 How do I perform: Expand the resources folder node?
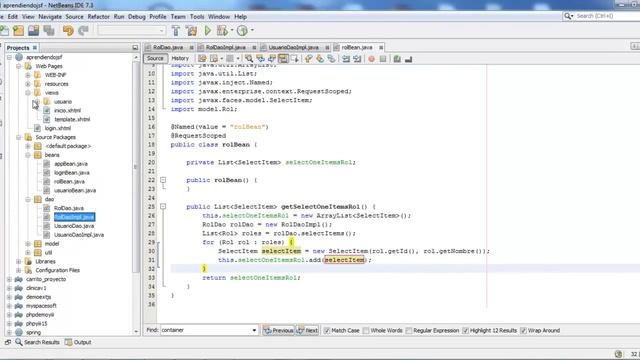click(x=28, y=84)
